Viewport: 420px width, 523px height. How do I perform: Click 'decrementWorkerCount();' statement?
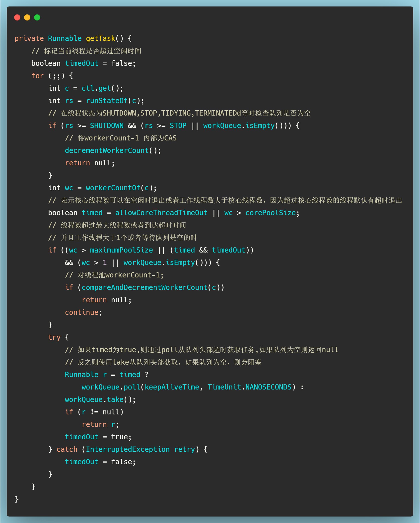pos(113,150)
